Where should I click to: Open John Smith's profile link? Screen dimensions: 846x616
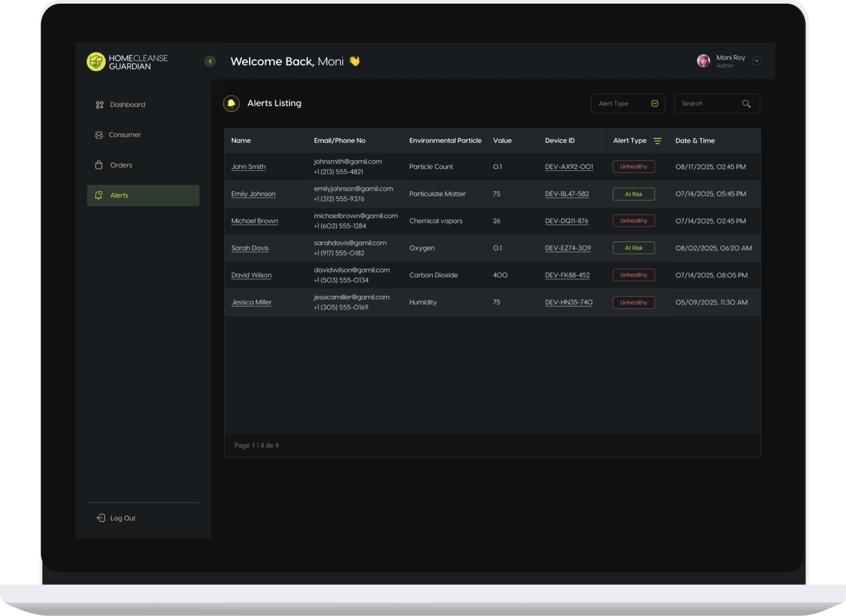(248, 167)
